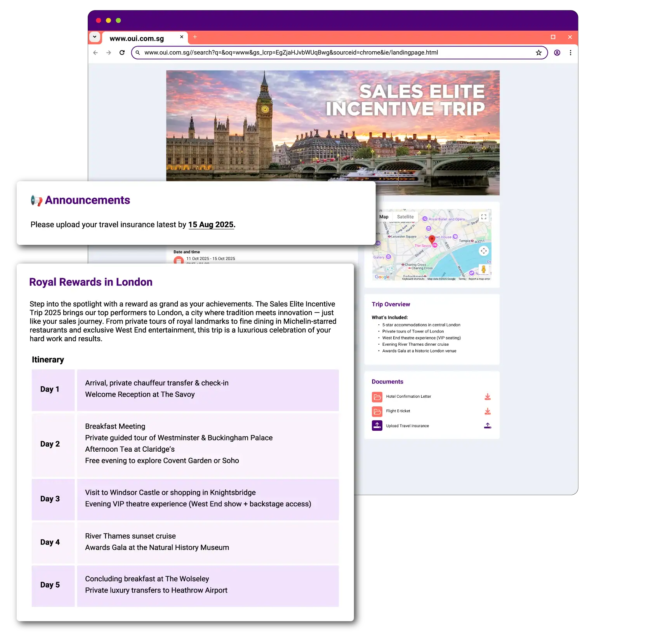Click the 15 Aug 2025 deadline link
672x643 pixels.
point(211,225)
